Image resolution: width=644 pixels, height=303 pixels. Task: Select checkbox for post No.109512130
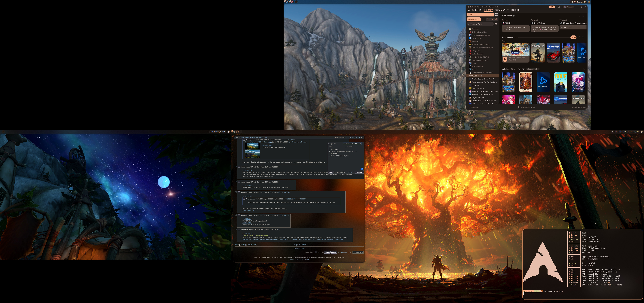(239, 167)
